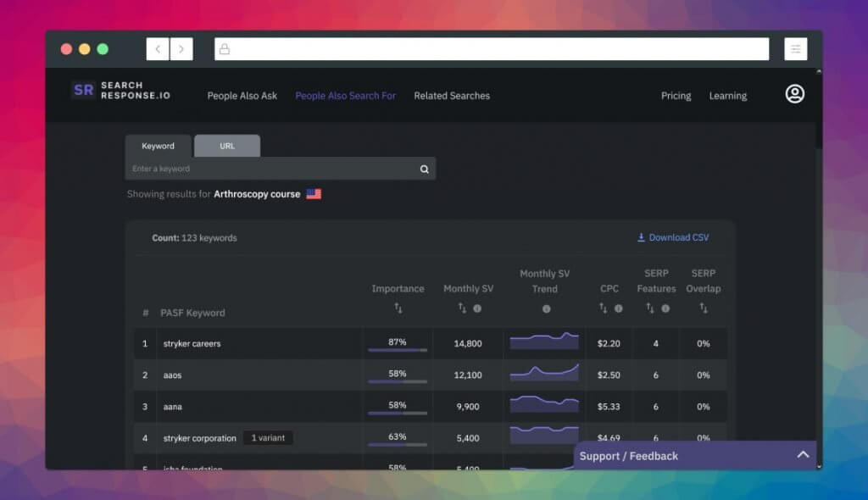Sort table by Monthly SV column

tap(462, 308)
